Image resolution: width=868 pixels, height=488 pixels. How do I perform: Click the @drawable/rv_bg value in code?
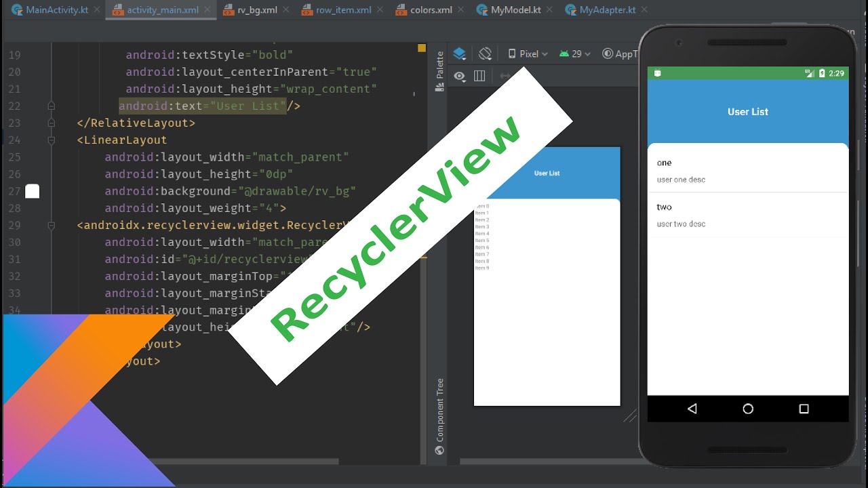296,191
